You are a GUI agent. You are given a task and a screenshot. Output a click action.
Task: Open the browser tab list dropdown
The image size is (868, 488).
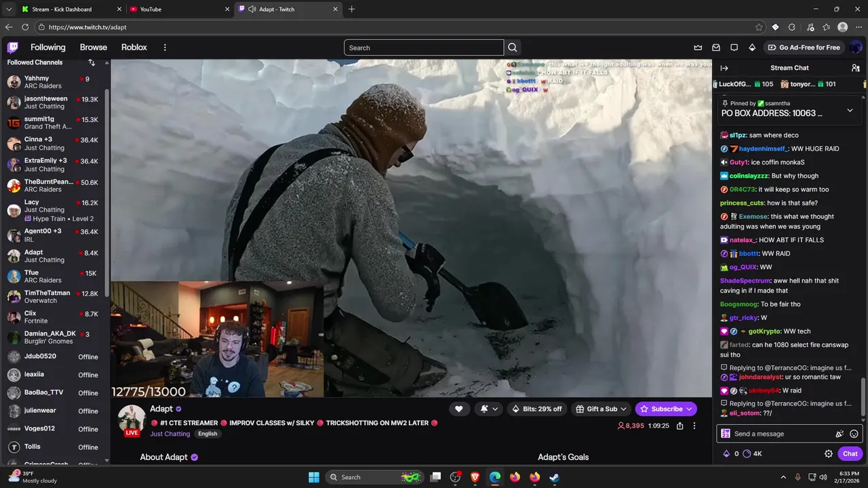[9, 9]
